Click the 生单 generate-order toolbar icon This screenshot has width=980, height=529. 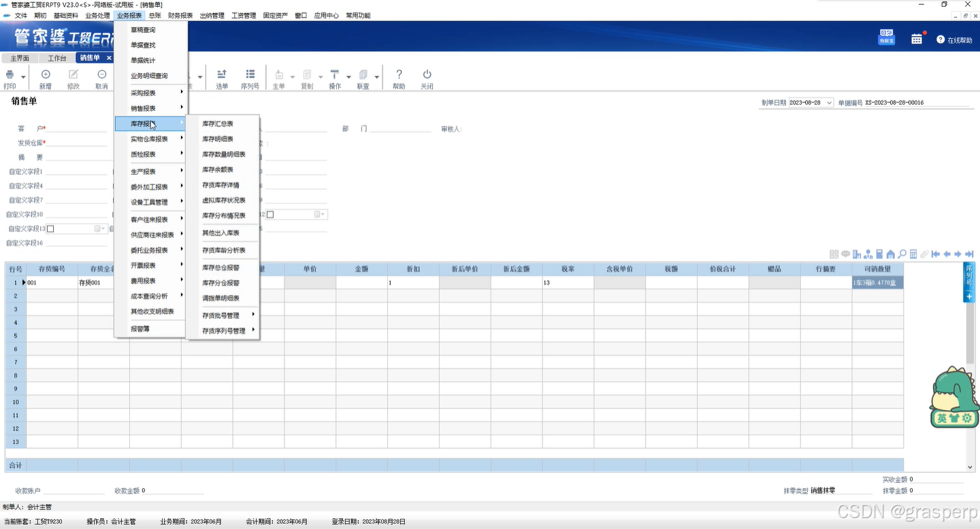click(x=279, y=75)
